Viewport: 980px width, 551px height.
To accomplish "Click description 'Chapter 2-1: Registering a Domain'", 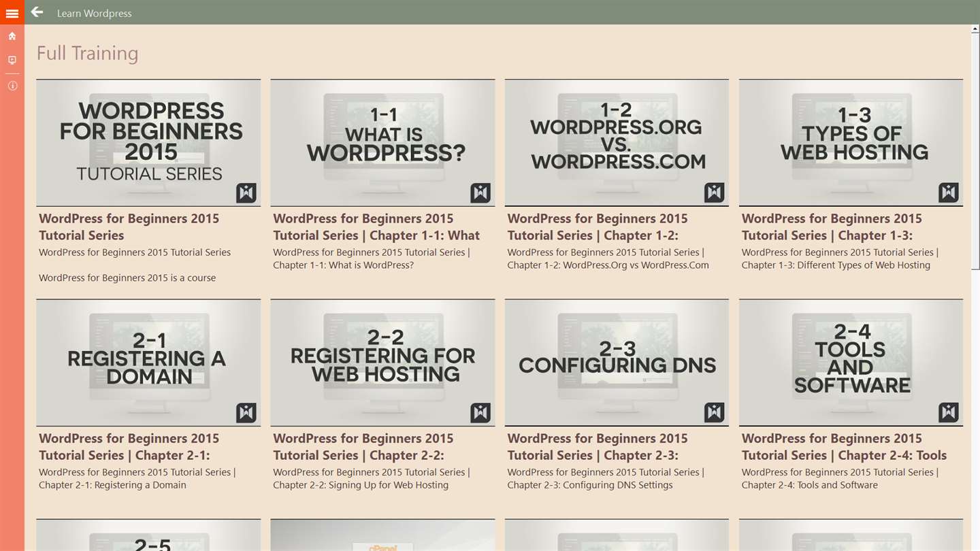I will 112,485.
